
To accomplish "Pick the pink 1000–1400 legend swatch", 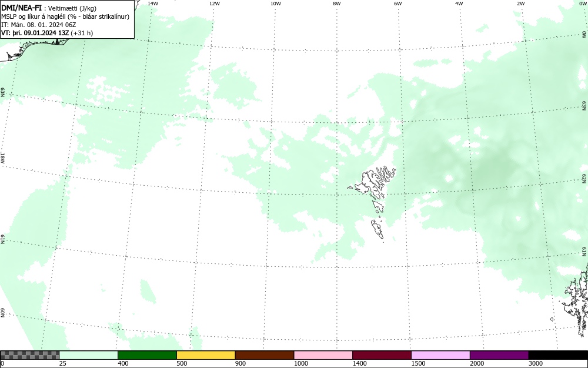I will point(323,355).
